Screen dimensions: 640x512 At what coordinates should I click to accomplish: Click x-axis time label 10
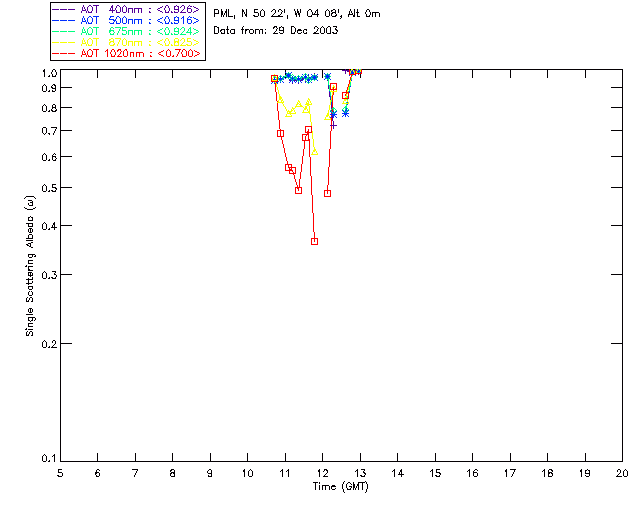(x=247, y=473)
